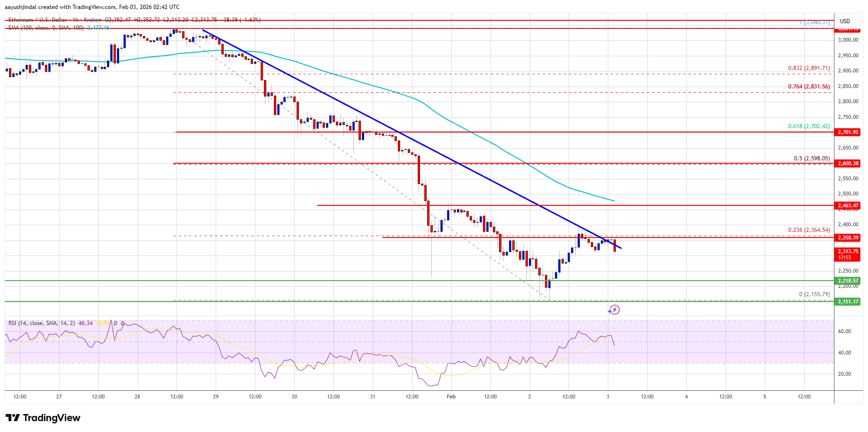Open the USD currency selector
868x432 pixels.
click(845, 21)
